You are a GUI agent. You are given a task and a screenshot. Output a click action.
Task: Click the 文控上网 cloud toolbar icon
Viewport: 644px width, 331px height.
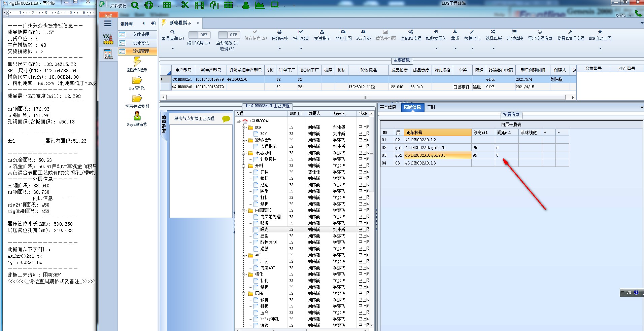[x=343, y=32]
